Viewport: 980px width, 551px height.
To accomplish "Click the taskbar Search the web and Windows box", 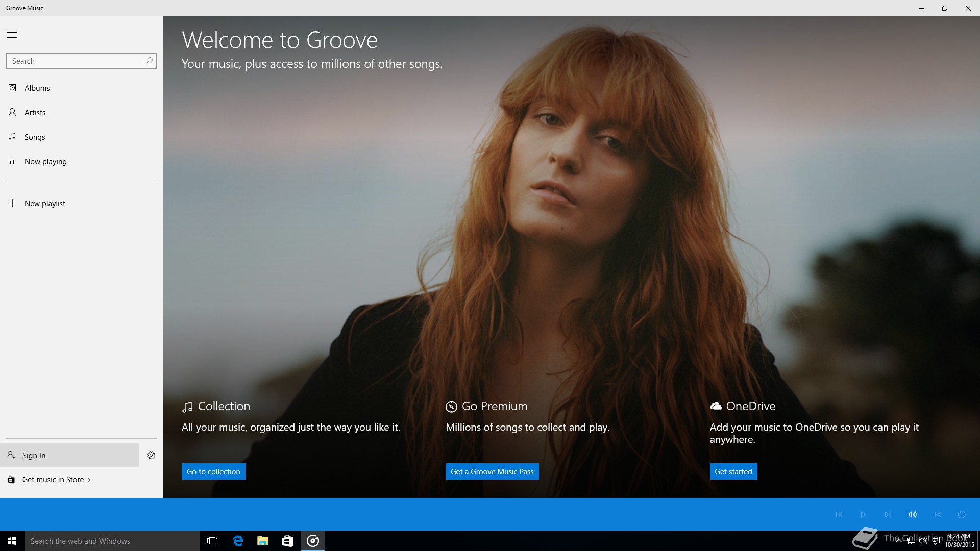I will pos(112,541).
